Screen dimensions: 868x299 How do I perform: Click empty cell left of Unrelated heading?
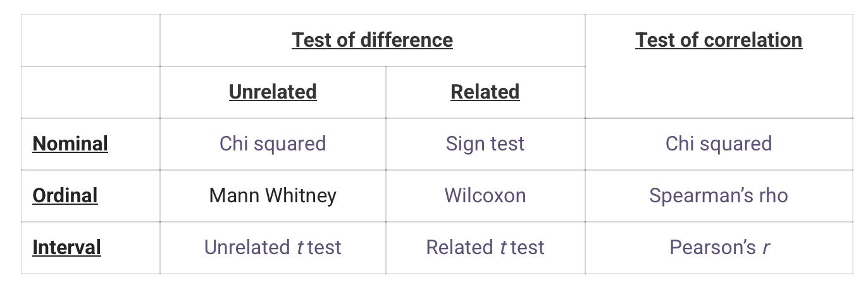(90, 92)
